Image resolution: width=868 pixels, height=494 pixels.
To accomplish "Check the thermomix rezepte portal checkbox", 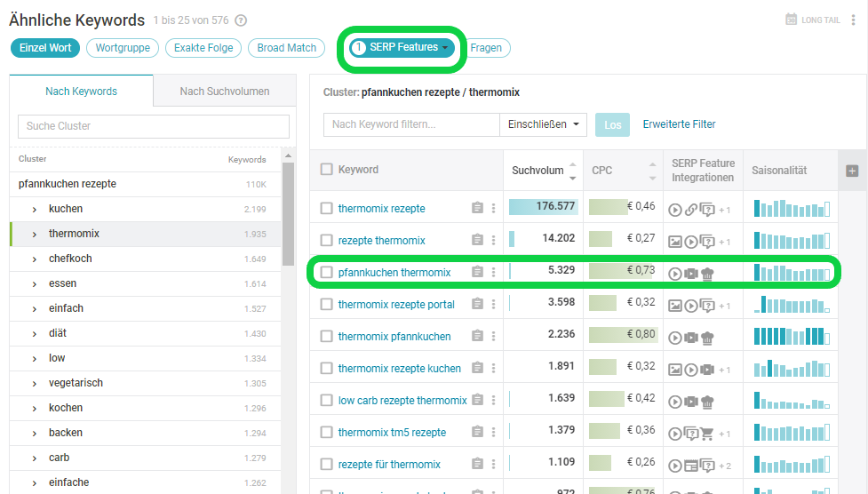I will point(327,304).
